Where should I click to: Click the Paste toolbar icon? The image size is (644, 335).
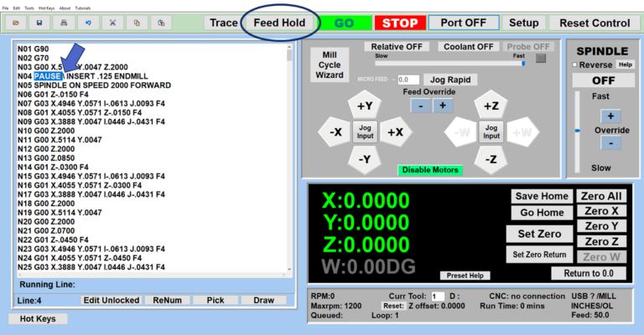[x=161, y=23]
